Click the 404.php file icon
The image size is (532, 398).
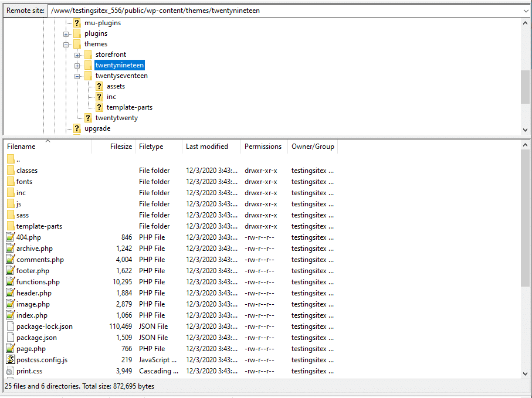[x=11, y=237]
